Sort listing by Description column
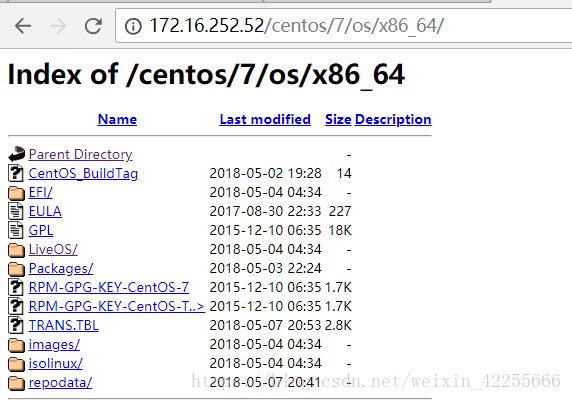The width and height of the screenshot is (572, 401). [x=393, y=119]
